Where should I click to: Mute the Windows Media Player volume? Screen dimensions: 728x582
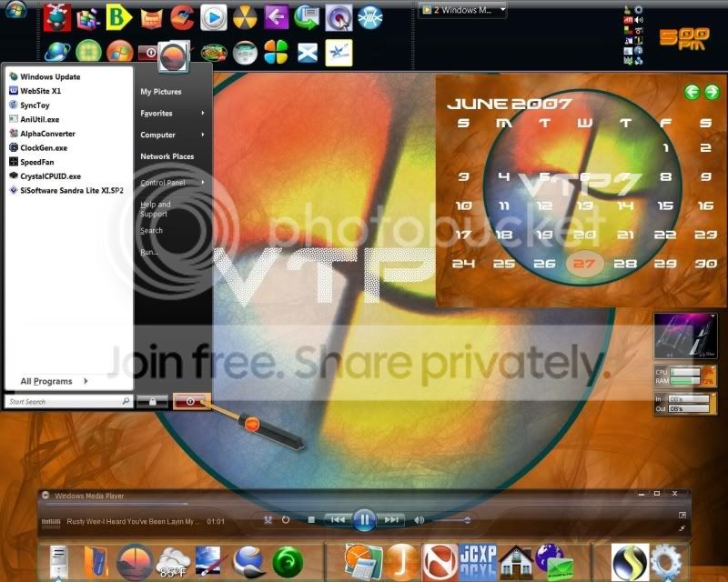(x=420, y=520)
